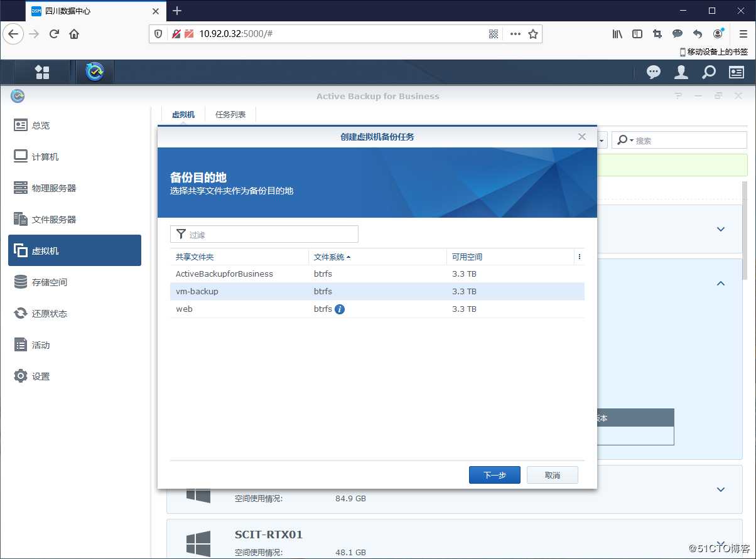Open the 物理服务器 sidebar section
Viewport: 756px width, 559px height.
pos(75,188)
